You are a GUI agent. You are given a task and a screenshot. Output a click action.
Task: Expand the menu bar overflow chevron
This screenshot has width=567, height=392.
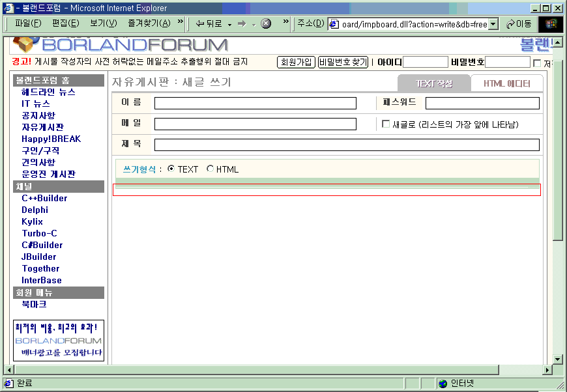[181, 23]
